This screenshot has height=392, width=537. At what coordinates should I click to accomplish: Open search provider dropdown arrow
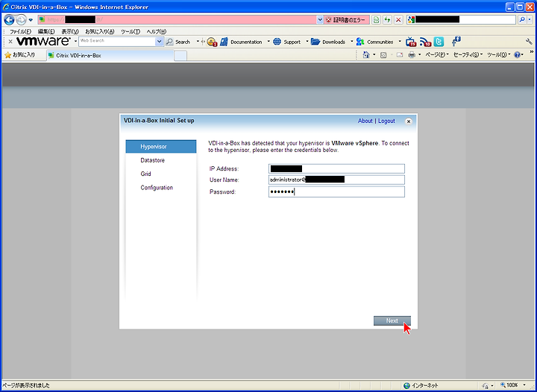pos(530,20)
